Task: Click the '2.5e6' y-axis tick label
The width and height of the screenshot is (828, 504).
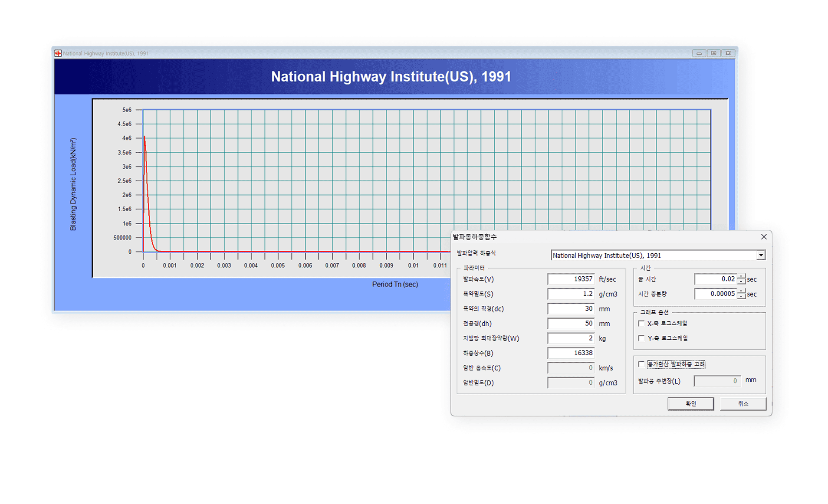Action: (125, 181)
